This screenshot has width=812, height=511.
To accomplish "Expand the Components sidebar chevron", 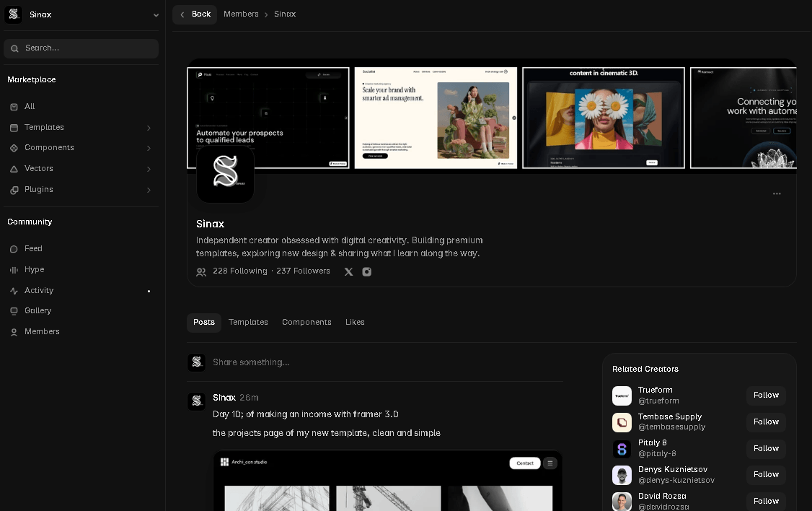I will tap(149, 148).
